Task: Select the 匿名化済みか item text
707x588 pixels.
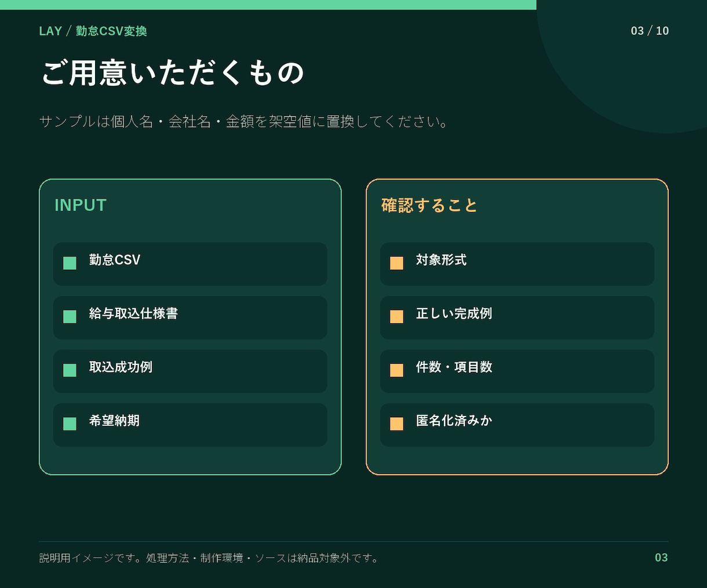Action: pyautogui.click(x=454, y=421)
